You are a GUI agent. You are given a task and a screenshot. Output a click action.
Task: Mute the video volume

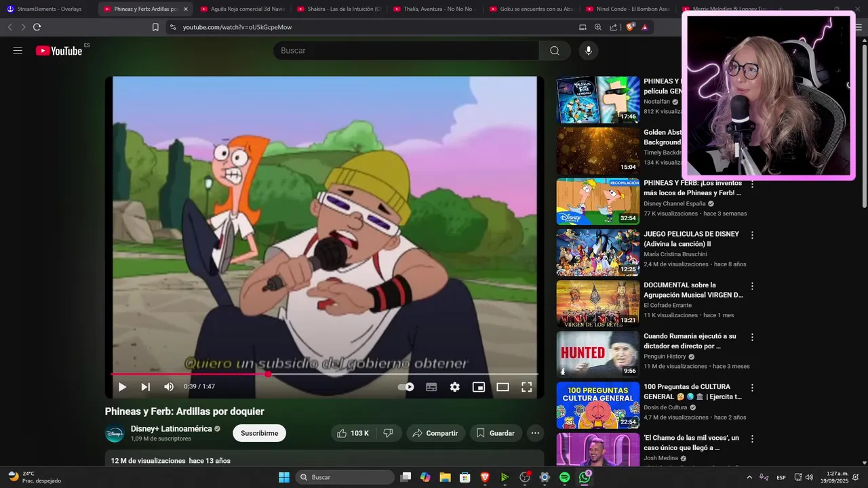pos(169,387)
